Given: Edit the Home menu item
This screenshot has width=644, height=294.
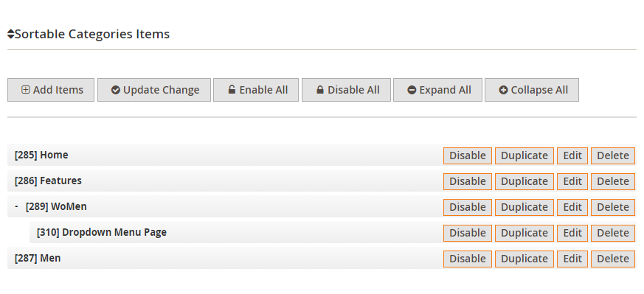Looking at the screenshot, I should 572,155.
